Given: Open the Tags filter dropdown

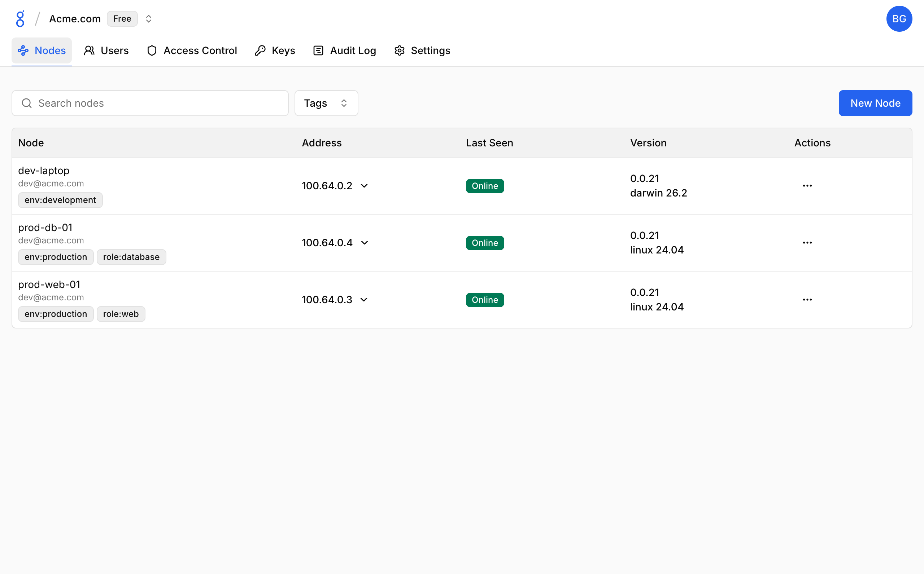Looking at the screenshot, I should pos(326,103).
